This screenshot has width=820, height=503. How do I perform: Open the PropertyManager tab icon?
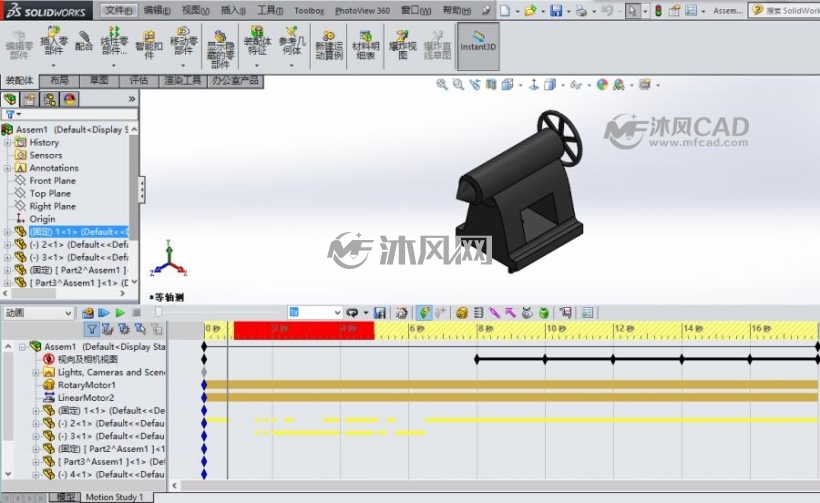pyautogui.click(x=30, y=99)
